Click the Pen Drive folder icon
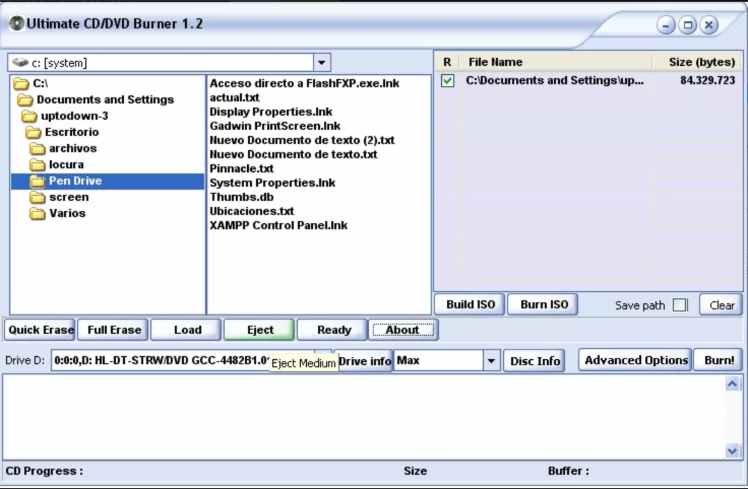Screen dimensions: 748x489 (37, 181)
